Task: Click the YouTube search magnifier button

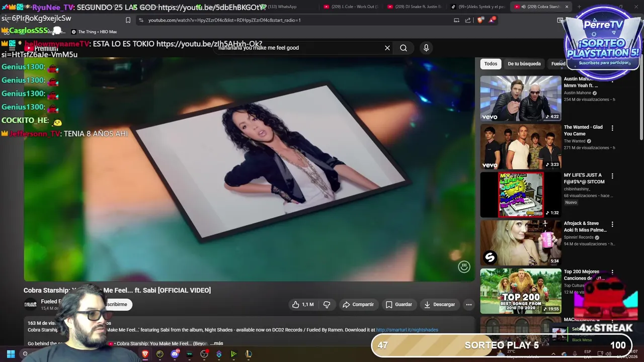Action: 404,48
